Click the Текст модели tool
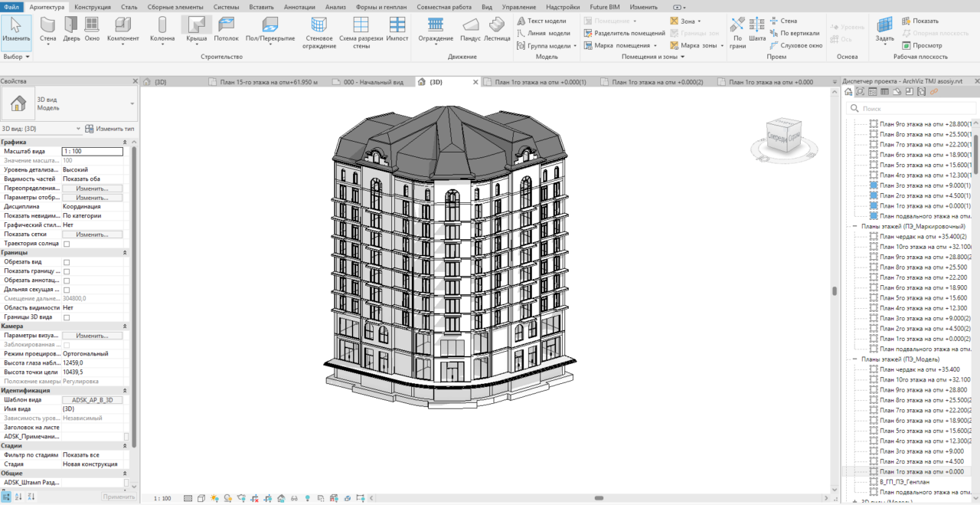Screen dimensions: 980x505 pos(541,21)
